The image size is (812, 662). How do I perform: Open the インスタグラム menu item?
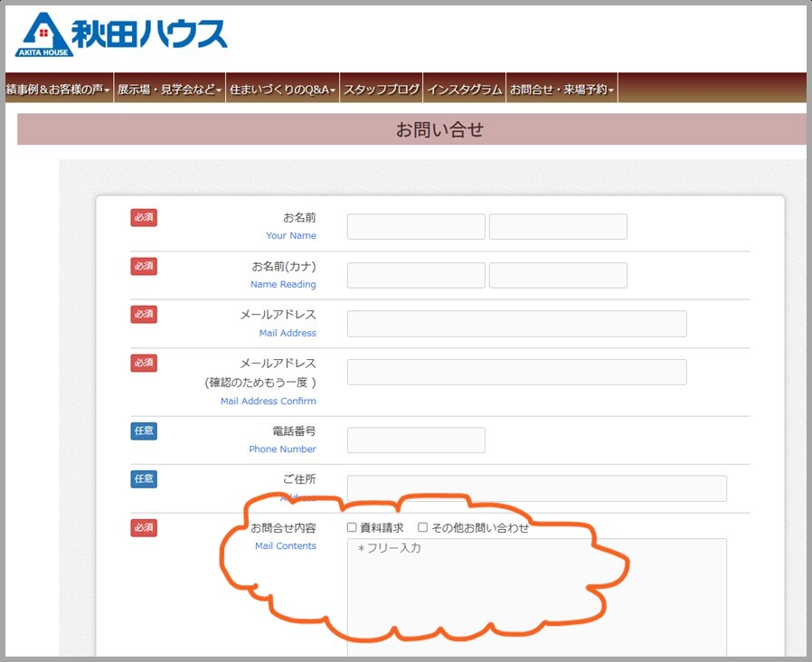coord(465,89)
